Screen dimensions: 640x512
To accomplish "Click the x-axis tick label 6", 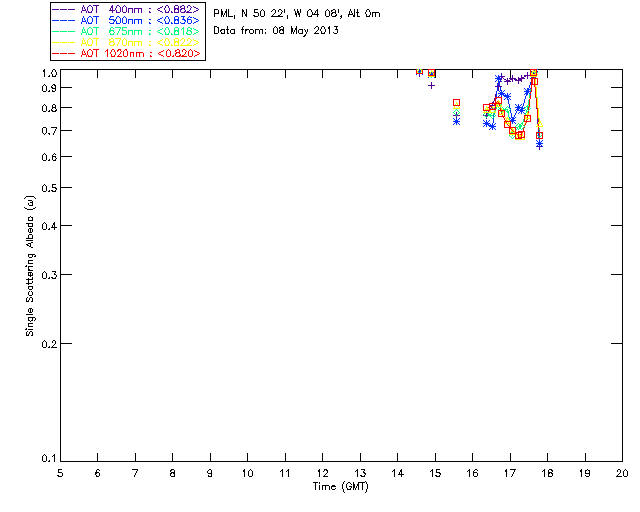I will 98,473.
